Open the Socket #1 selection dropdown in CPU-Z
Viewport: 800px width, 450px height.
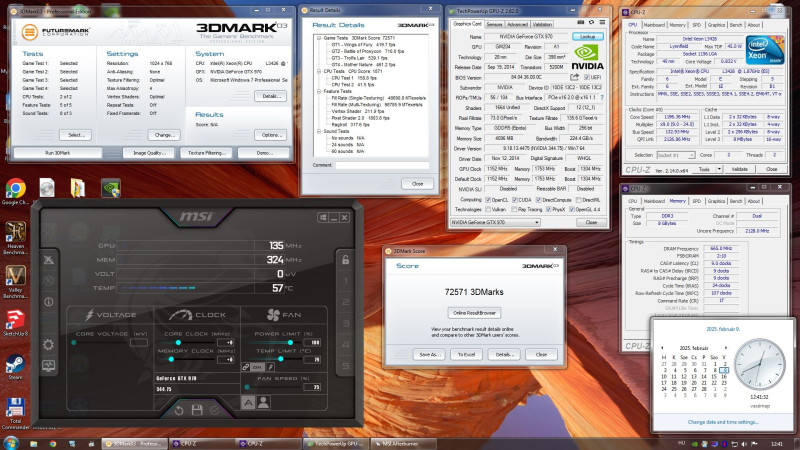pyautogui.click(x=675, y=155)
